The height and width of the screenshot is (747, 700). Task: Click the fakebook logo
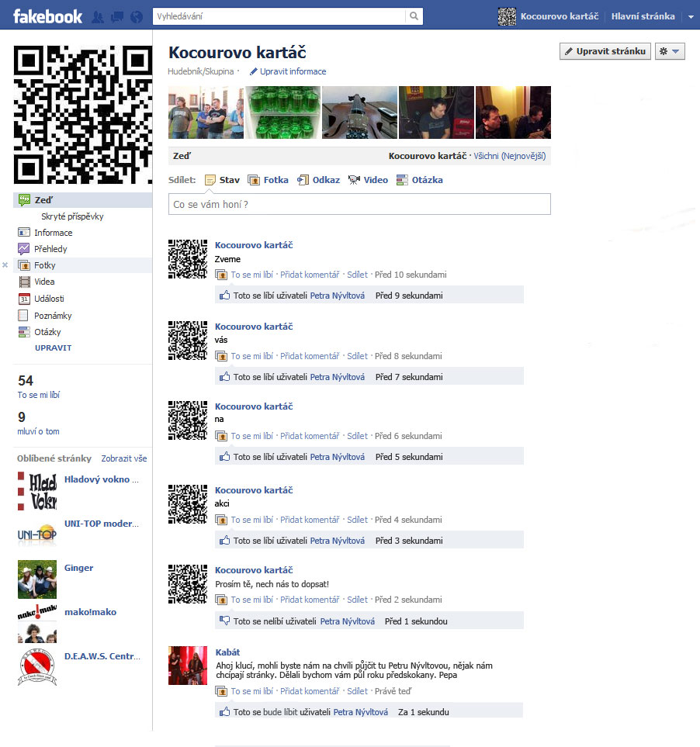(47, 16)
